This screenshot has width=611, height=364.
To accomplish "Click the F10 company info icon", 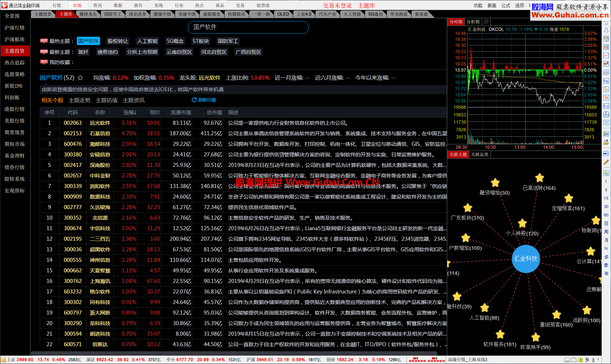I will [606, 81].
